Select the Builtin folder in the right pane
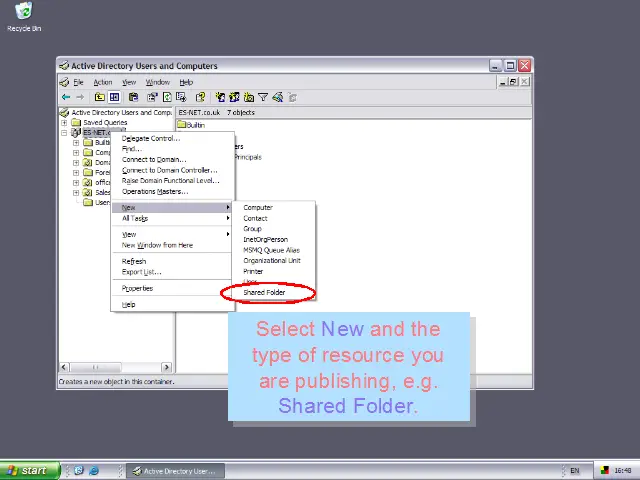Screen dimensions: 640x480 191,125
